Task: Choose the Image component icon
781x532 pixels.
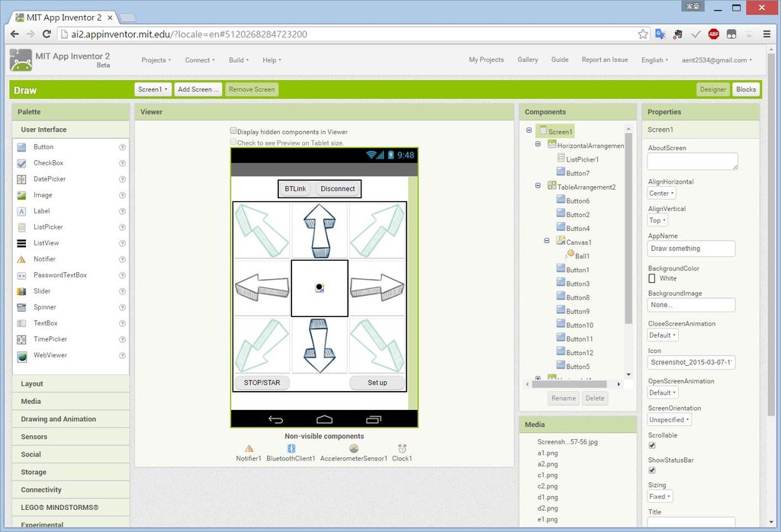Action: 21,196
